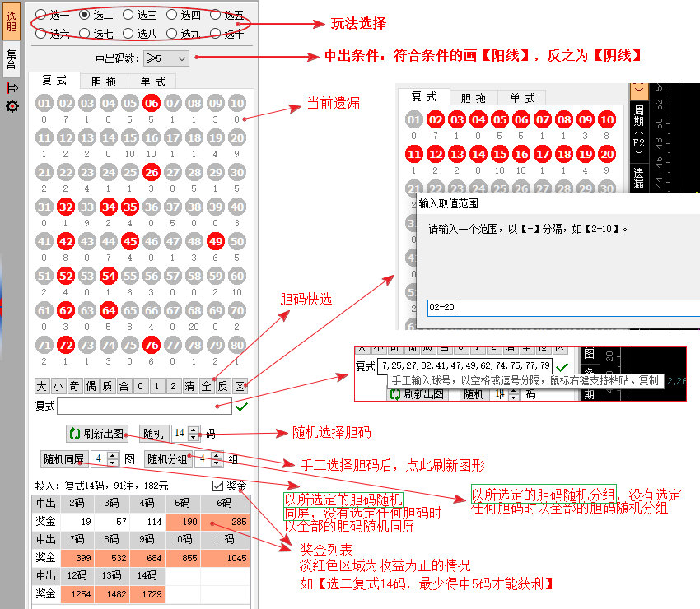The height and width of the screenshot is (609, 700).
Task: Increase the 随机 code count spinner
Action: click(194, 430)
